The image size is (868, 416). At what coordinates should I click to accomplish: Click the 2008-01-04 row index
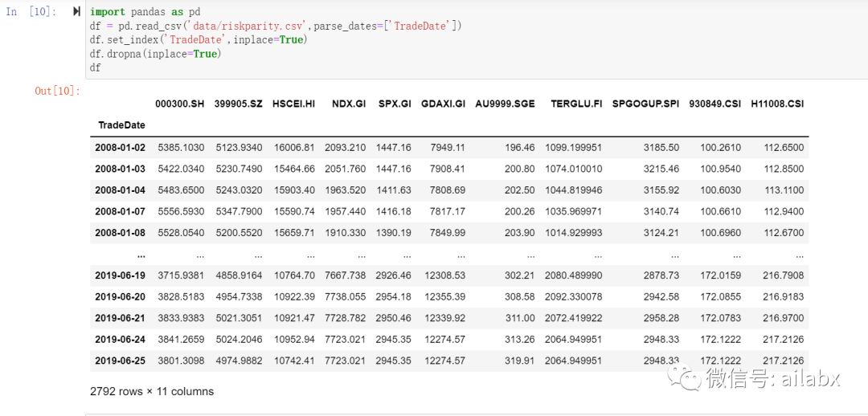tap(120, 190)
